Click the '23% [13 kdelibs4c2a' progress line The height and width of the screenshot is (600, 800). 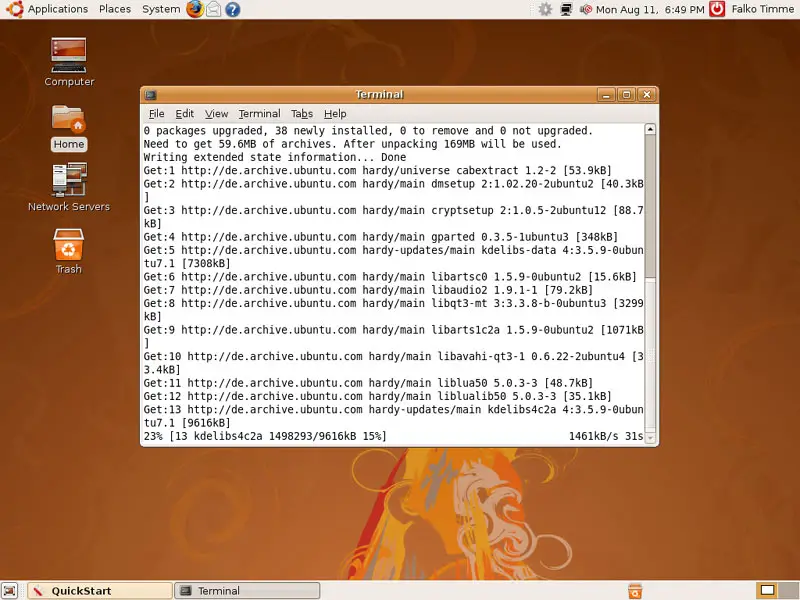265,436
